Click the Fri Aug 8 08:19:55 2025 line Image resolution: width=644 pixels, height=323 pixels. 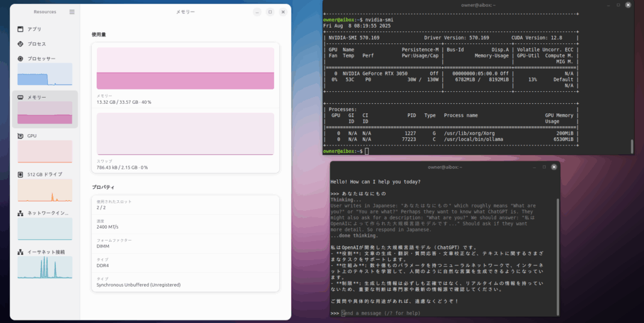coord(357,26)
